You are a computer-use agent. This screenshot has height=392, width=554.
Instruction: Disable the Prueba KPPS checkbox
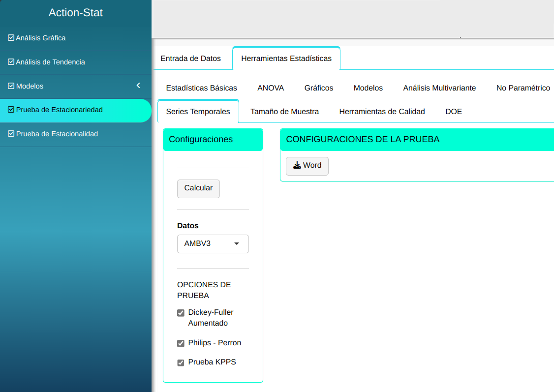(x=181, y=362)
